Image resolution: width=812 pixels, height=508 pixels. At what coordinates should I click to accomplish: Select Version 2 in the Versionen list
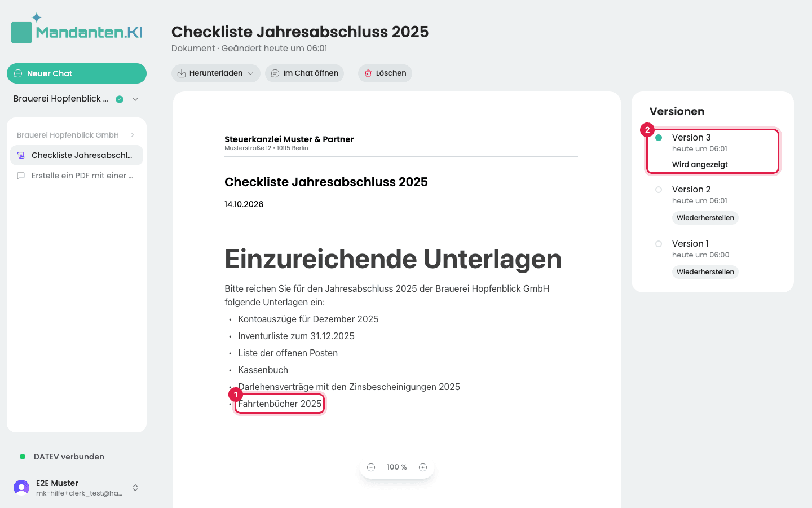[691, 190]
